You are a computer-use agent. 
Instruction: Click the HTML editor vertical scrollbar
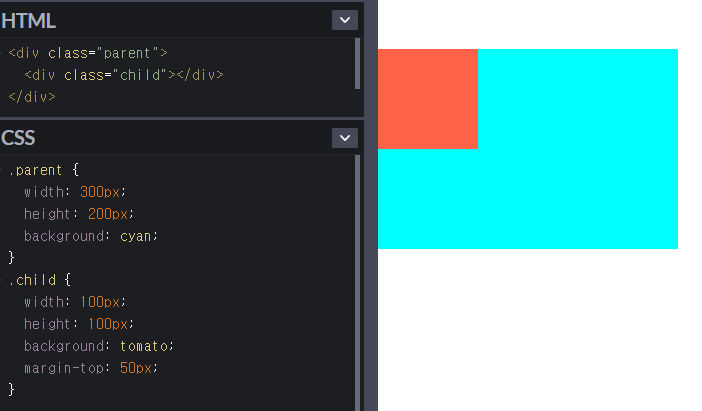357,64
